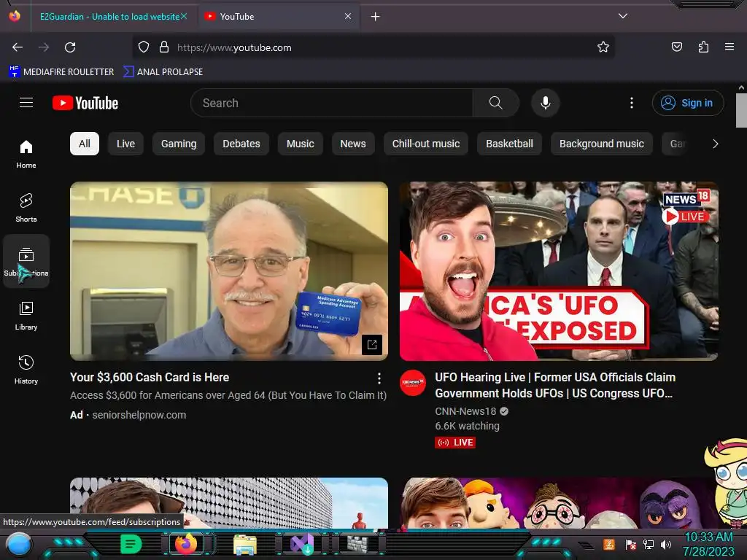This screenshot has height=560, width=747.
Task: Click CNN-News18 channel avatar
Action: (413, 383)
